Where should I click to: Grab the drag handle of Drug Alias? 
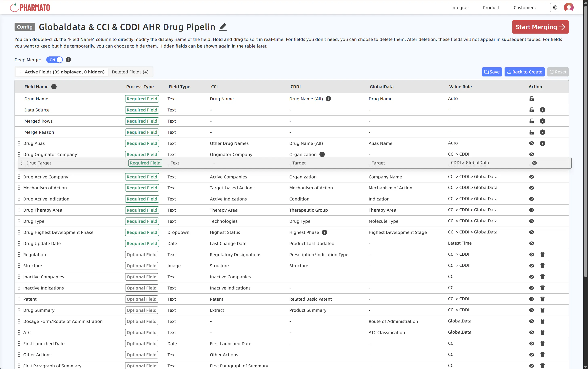tap(19, 143)
